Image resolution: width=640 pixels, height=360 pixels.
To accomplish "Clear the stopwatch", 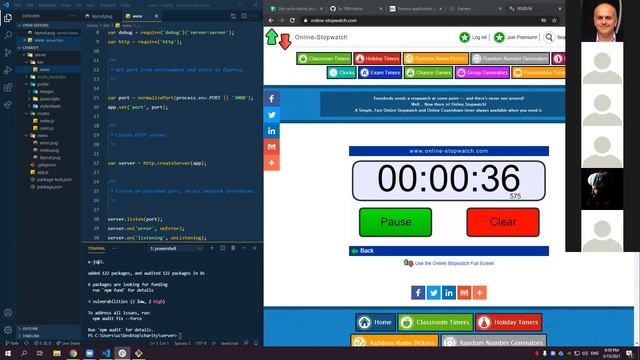I will pos(503,222).
